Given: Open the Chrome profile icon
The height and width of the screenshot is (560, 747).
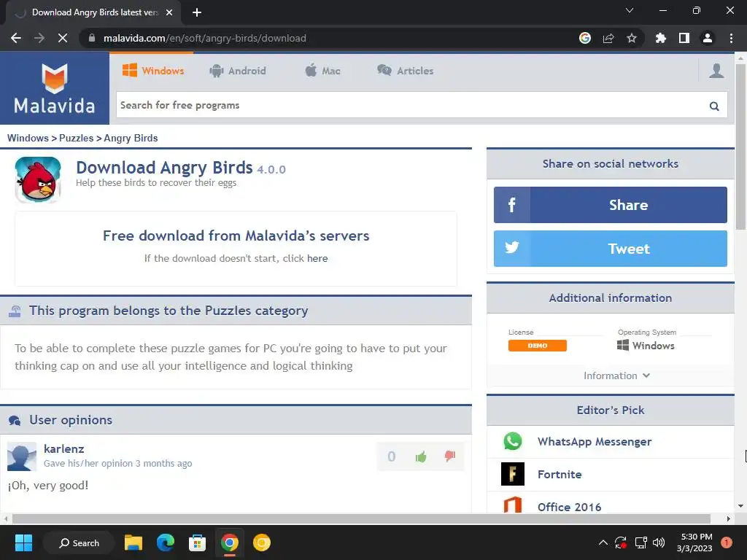Looking at the screenshot, I should (708, 38).
